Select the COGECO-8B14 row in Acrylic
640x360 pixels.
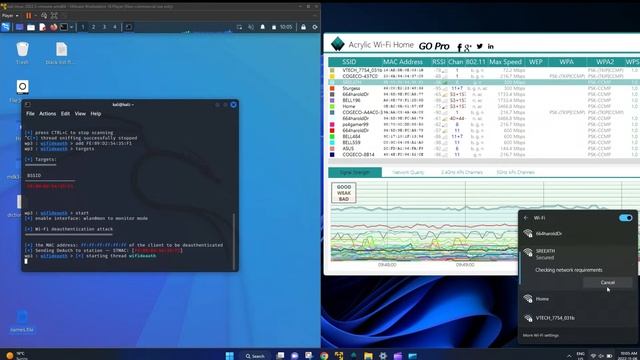(484, 155)
